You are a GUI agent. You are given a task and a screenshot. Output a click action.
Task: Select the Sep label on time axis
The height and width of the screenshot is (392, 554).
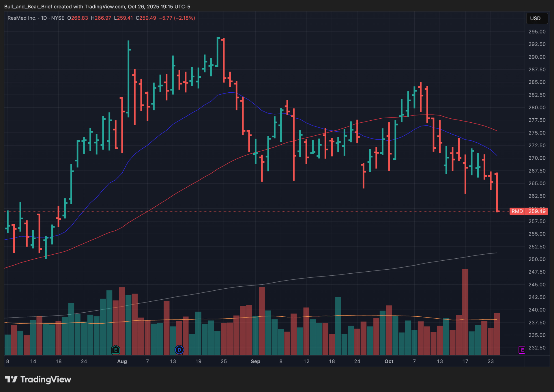click(255, 361)
